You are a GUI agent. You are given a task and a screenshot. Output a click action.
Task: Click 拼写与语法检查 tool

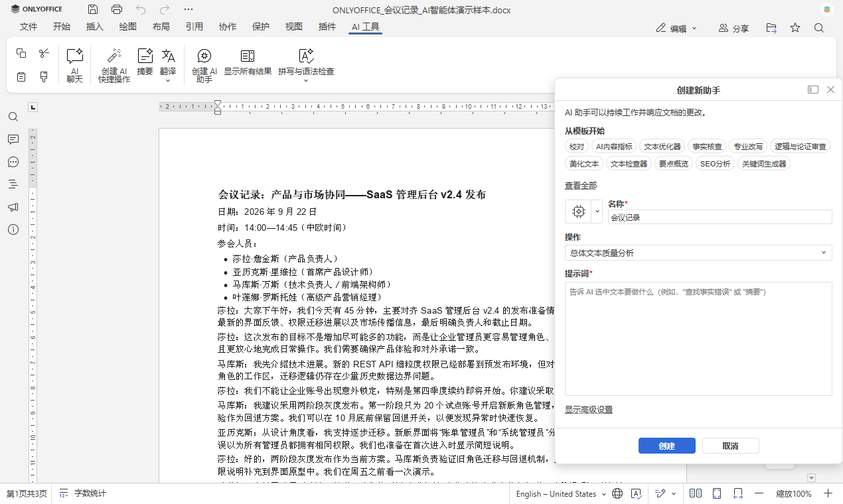point(306,61)
